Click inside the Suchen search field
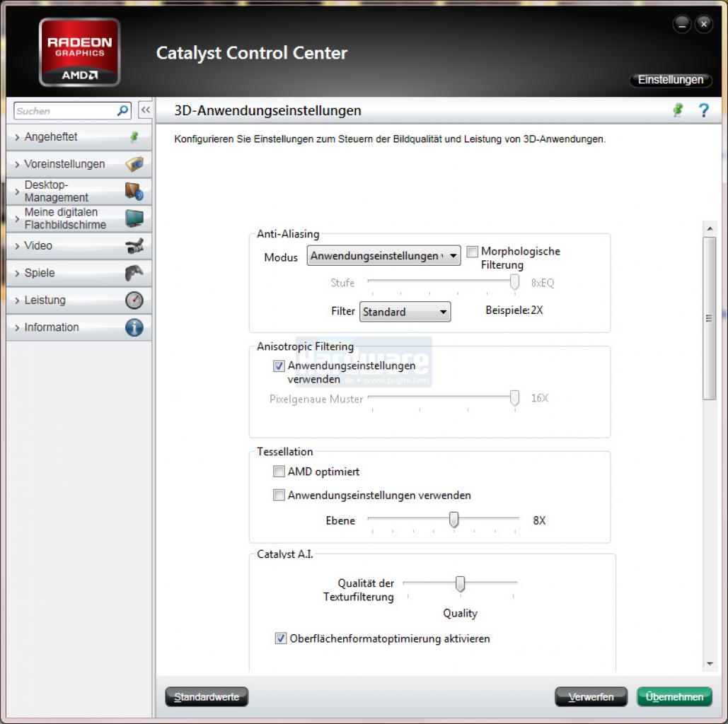This screenshot has width=728, height=724. tap(65, 111)
